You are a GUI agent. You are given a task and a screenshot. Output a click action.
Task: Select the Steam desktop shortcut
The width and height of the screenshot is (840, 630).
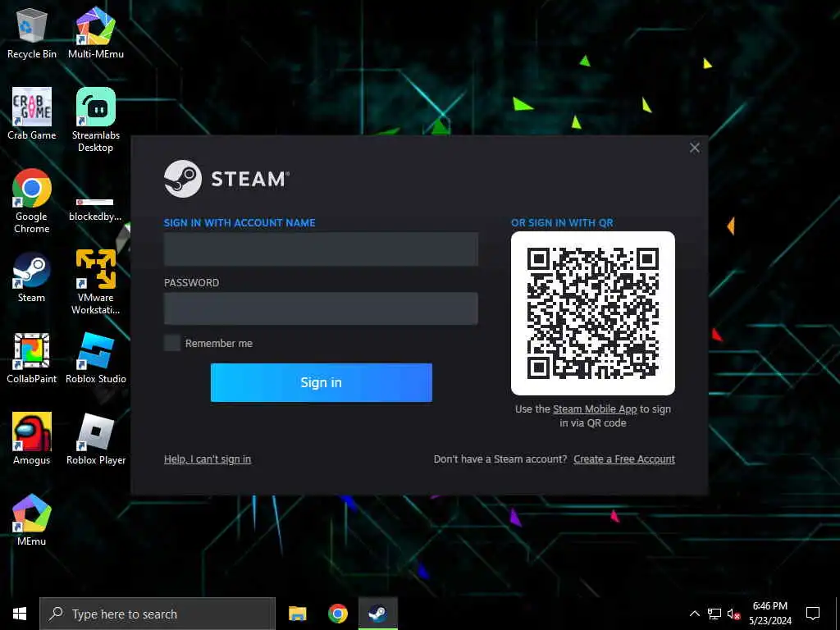click(x=32, y=277)
